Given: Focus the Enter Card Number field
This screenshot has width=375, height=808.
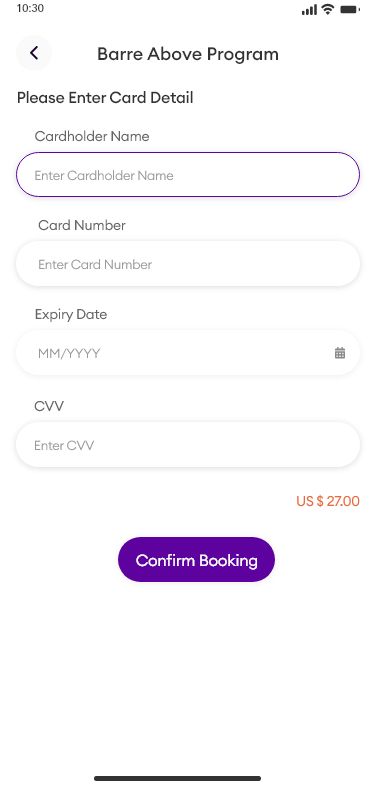Looking at the screenshot, I should (x=188, y=264).
